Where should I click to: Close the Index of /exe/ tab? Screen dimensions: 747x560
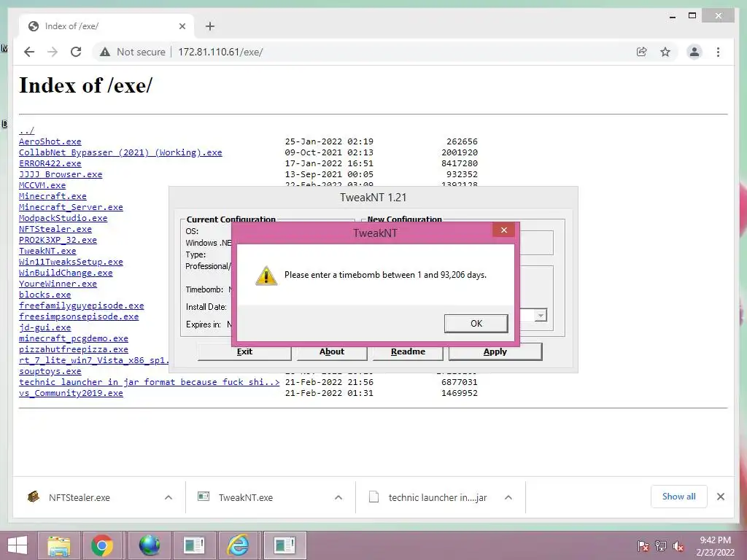182,26
